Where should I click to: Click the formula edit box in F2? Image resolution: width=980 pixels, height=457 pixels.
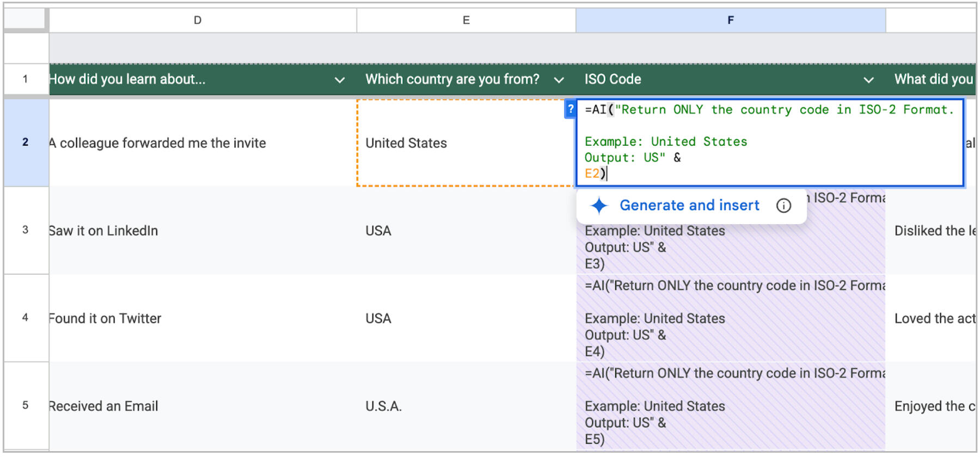769,142
